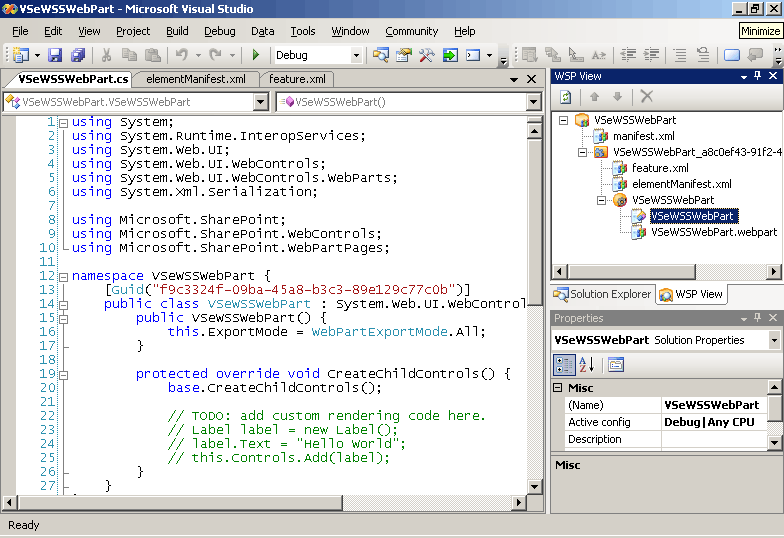Toggle auto-hide pin on WSP View panel
Image resolution: width=784 pixels, height=538 pixels.
coord(758,76)
